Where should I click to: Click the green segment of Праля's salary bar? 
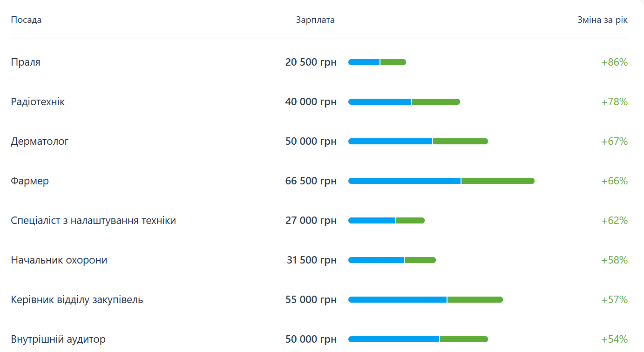click(x=393, y=62)
